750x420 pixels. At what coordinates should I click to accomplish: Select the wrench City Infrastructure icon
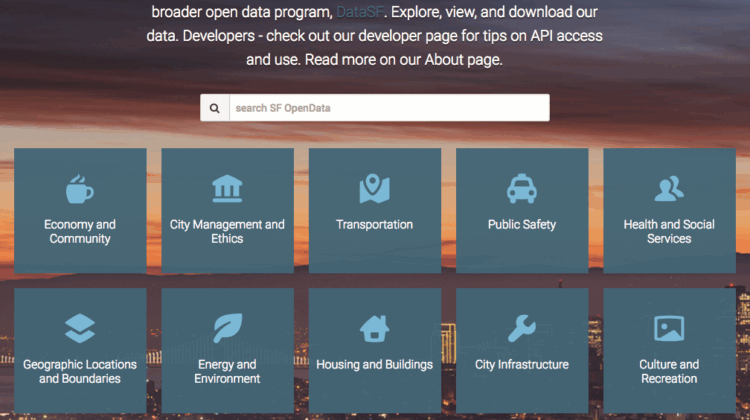click(x=522, y=328)
